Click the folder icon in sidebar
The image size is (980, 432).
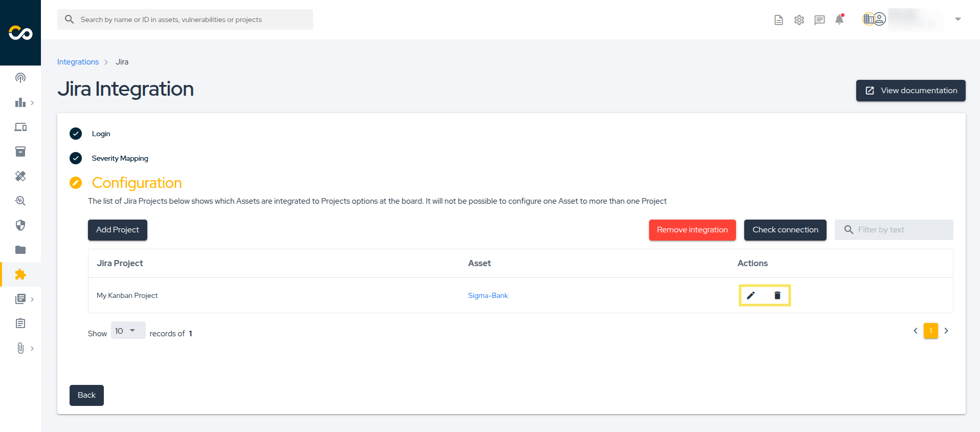(20, 250)
